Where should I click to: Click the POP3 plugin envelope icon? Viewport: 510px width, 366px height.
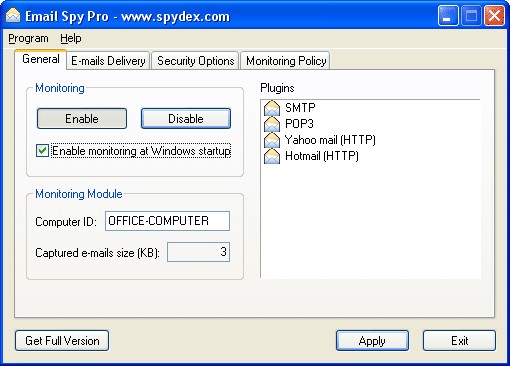(x=272, y=124)
